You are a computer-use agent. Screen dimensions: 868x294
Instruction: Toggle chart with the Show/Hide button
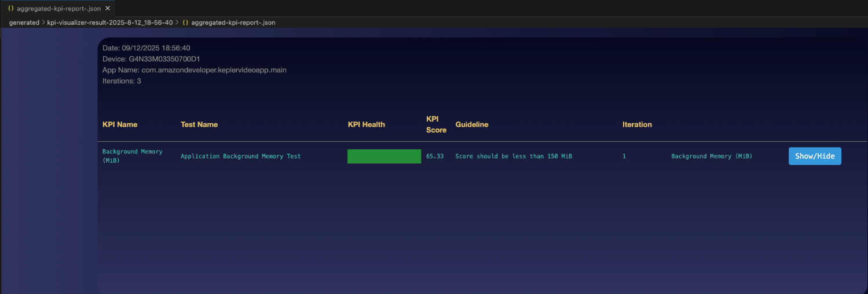pos(814,156)
